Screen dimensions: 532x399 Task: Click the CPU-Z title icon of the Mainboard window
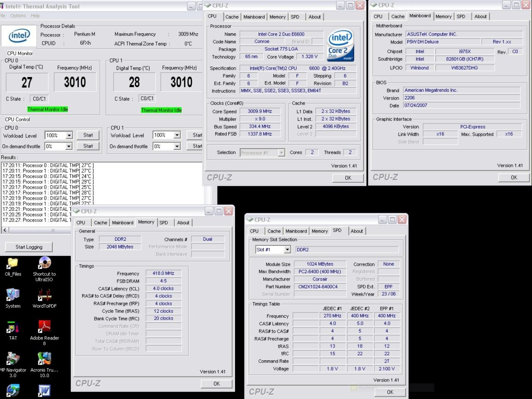coord(374,5)
